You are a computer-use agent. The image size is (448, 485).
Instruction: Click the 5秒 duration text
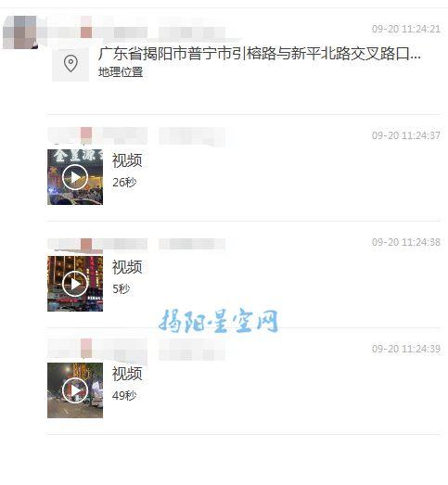coord(121,289)
